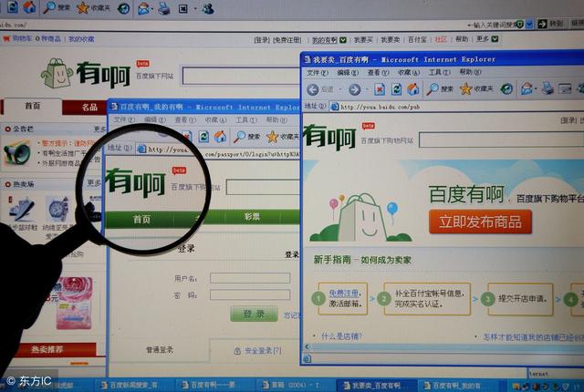Click Forward arrow in 我要卖 window toolbar
This screenshot has width=584, height=392.
355,89
